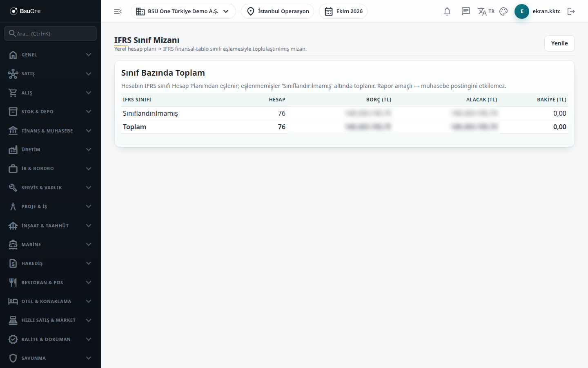Click the Toplam row label
Viewport: 588px width, 368px height.
click(134, 127)
